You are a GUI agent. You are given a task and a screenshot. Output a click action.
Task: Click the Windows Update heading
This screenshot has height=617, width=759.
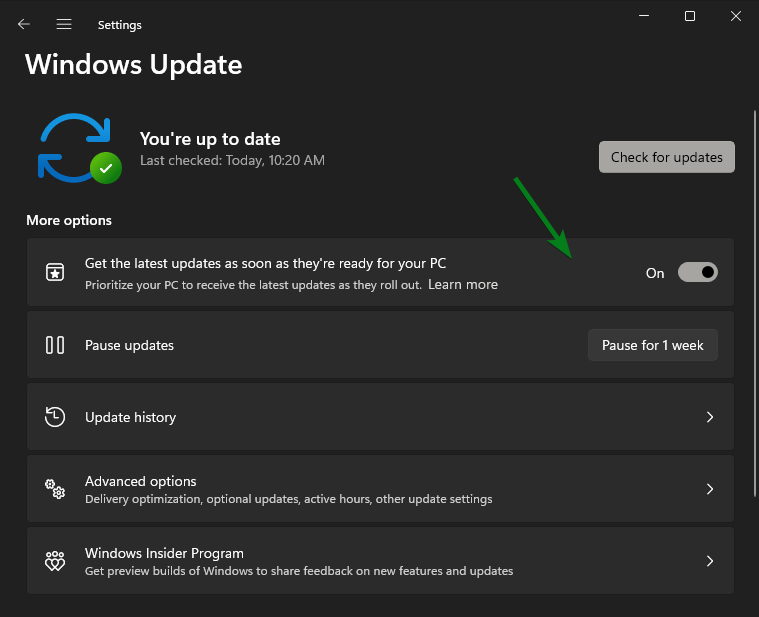[134, 65]
